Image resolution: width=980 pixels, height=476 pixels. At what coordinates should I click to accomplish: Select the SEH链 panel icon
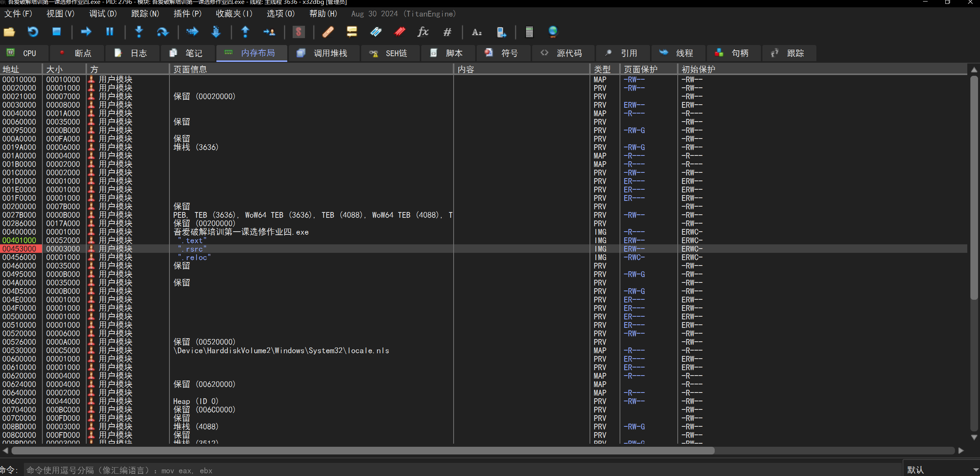tap(374, 53)
